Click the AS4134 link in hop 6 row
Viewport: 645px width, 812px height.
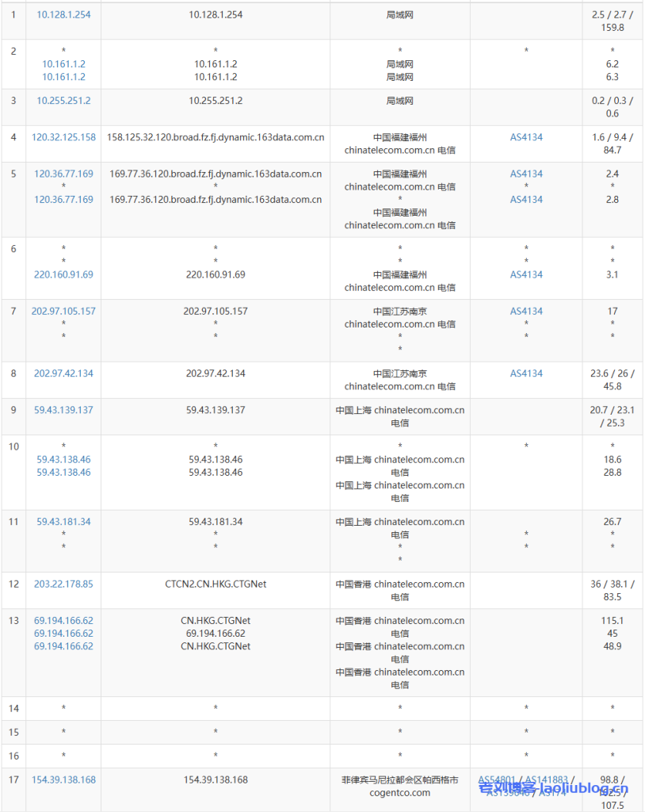click(x=526, y=274)
